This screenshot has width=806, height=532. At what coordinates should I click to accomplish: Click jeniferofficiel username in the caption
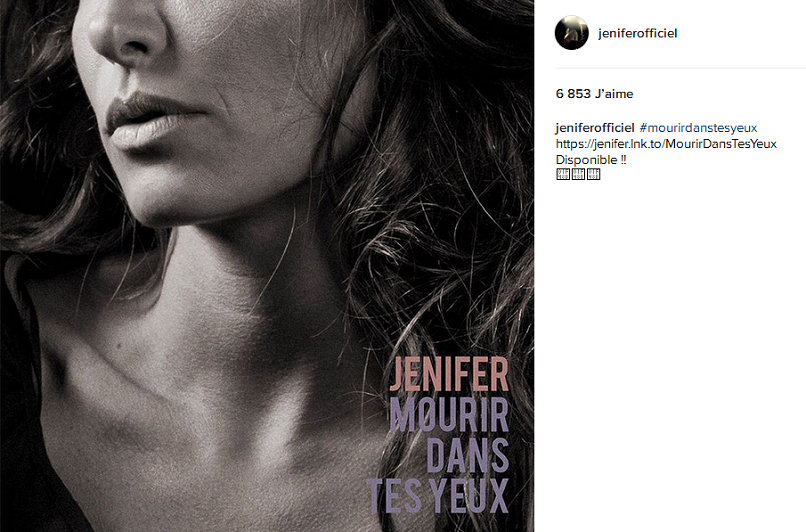pyautogui.click(x=595, y=128)
